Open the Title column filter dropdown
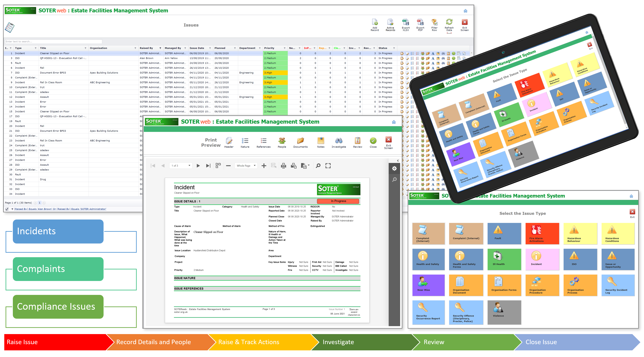 pyautogui.click(x=86, y=48)
